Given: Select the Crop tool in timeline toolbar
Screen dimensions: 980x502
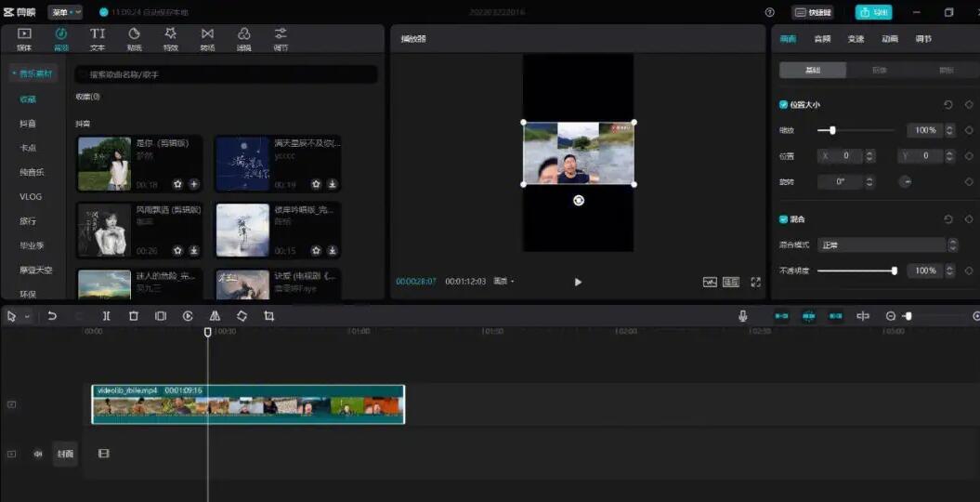Looking at the screenshot, I should coord(269,316).
